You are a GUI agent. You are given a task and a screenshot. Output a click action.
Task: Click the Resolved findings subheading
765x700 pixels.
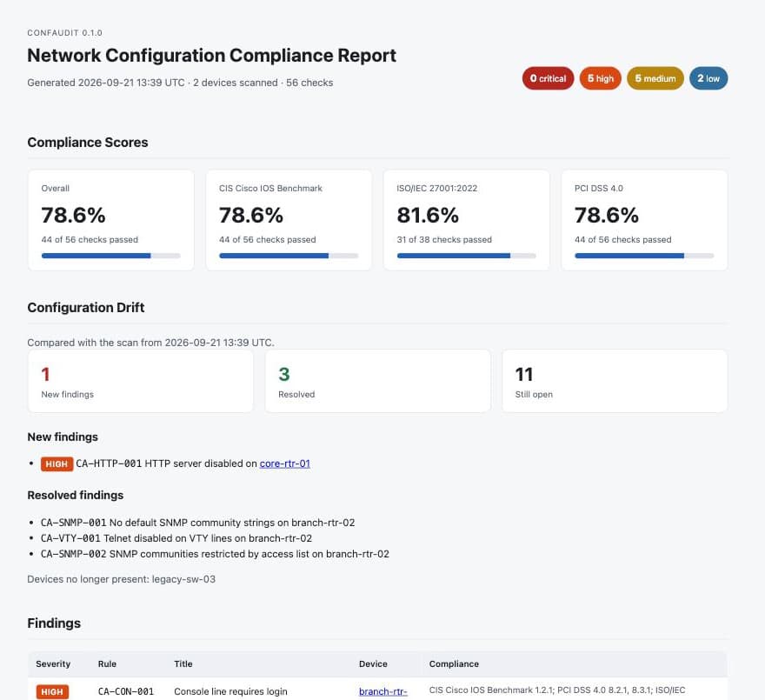click(x=76, y=495)
